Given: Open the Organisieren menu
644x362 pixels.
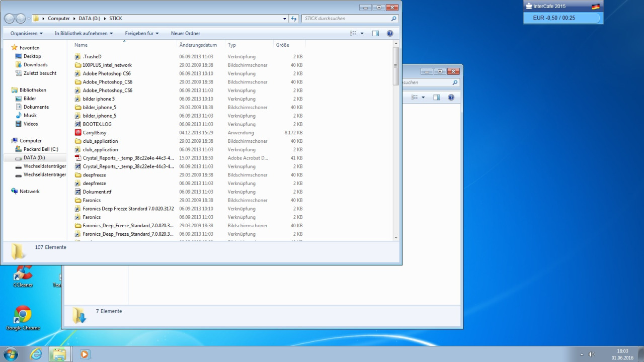Looking at the screenshot, I should (x=27, y=33).
